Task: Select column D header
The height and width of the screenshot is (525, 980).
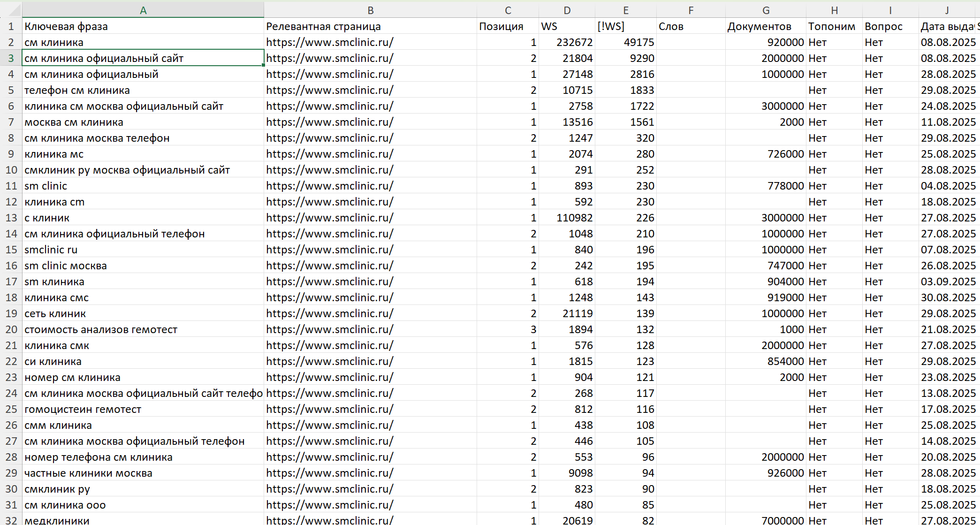Action: tap(567, 10)
